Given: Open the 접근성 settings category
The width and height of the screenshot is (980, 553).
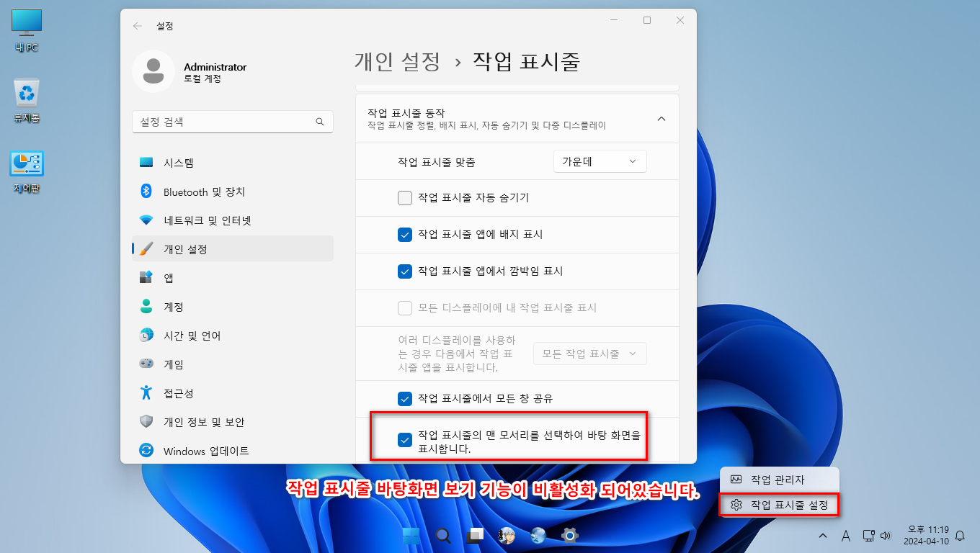Looking at the screenshot, I should (x=233, y=393).
